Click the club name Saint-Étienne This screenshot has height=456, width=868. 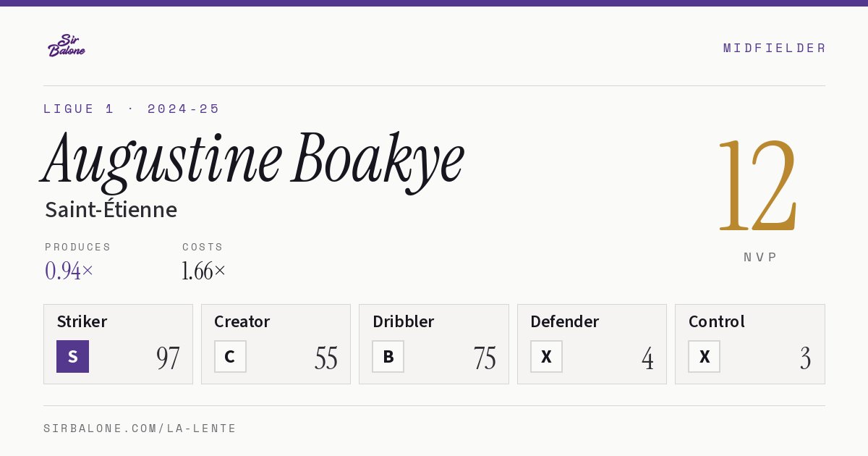click(x=111, y=210)
